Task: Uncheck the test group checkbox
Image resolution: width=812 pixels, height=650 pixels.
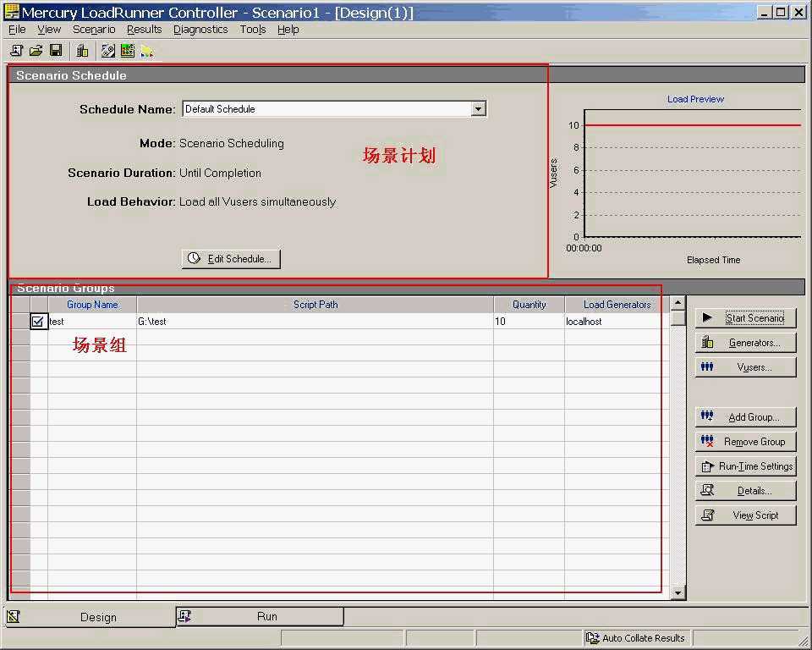Action: [38, 322]
